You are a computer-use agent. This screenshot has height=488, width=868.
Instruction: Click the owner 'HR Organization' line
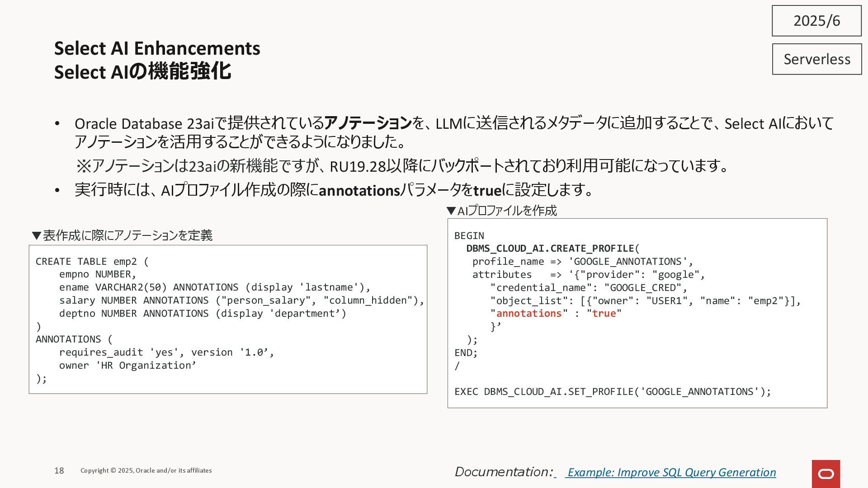coord(127,366)
